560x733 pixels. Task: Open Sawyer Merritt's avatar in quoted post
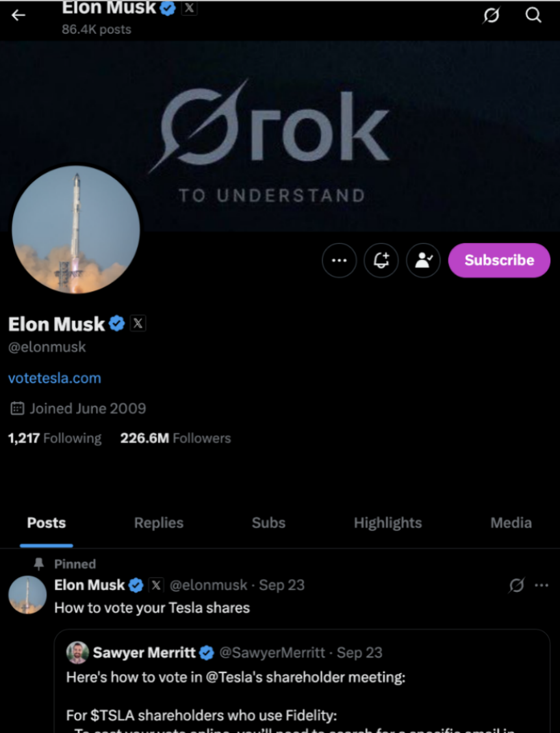pyautogui.click(x=77, y=652)
